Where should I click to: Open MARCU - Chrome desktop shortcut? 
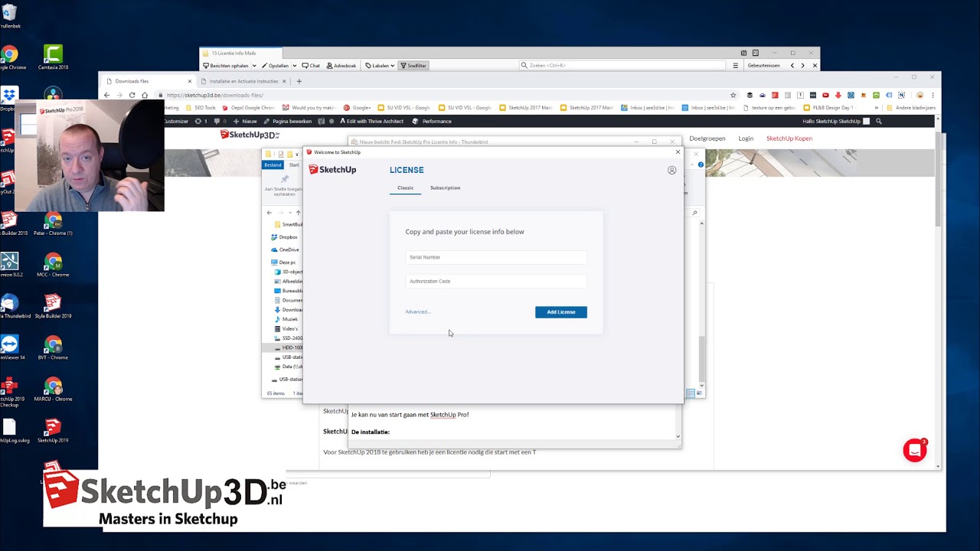(x=53, y=389)
